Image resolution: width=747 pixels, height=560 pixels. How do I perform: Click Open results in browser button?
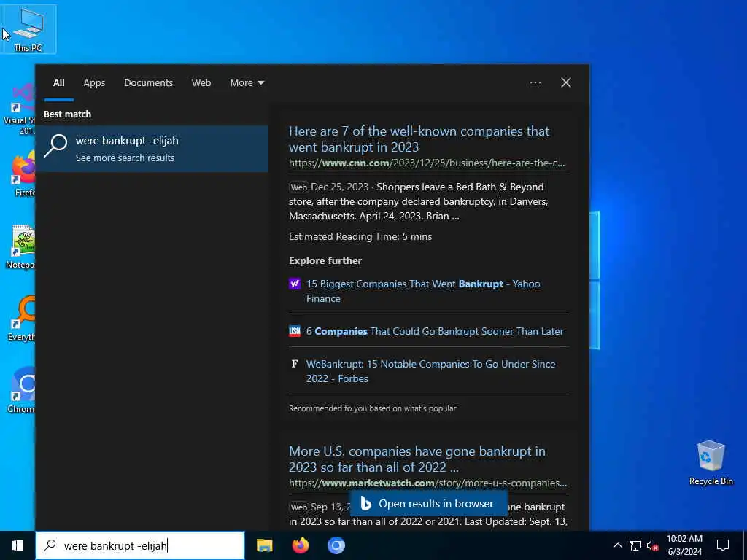429,504
